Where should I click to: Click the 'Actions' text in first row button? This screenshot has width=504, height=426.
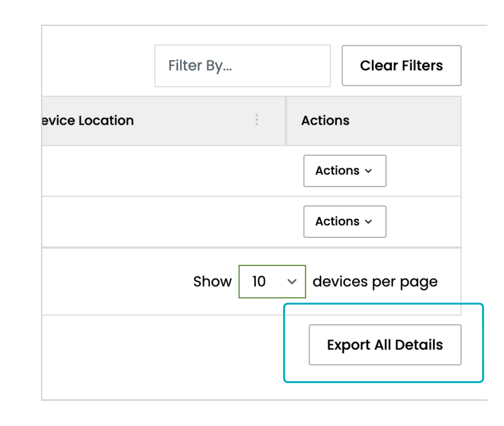337,171
